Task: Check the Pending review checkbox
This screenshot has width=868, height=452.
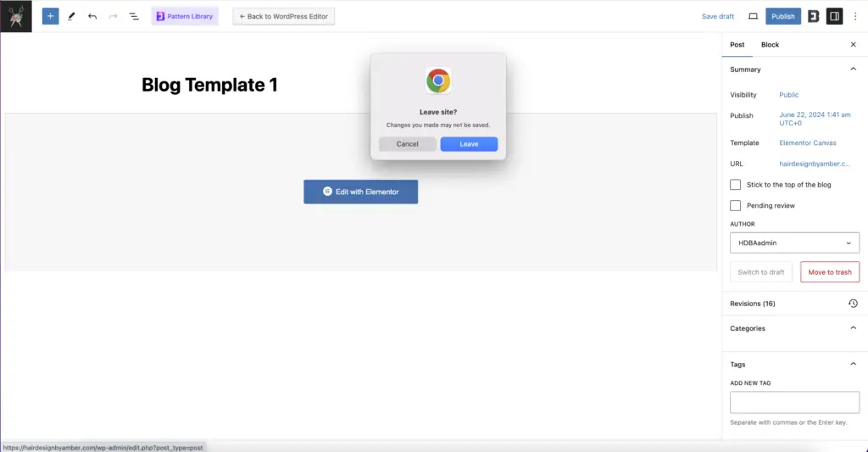Action: (736, 206)
